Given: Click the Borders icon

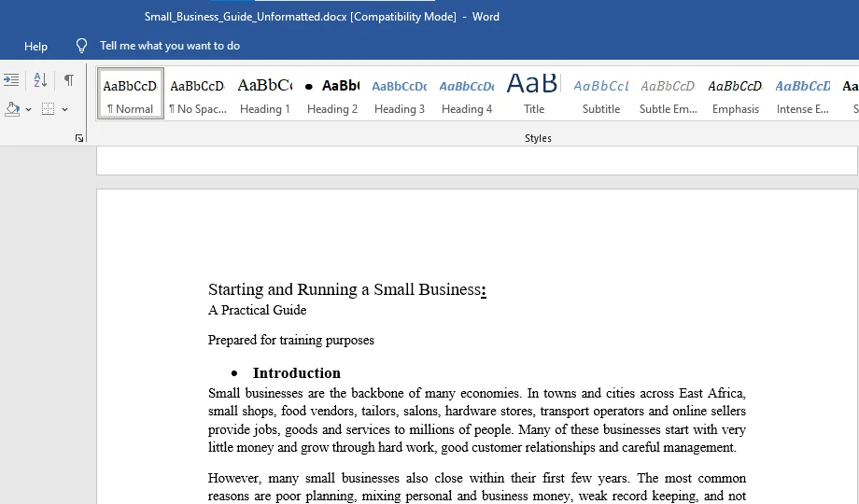Looking at the screenshot, I should [49, 109].
